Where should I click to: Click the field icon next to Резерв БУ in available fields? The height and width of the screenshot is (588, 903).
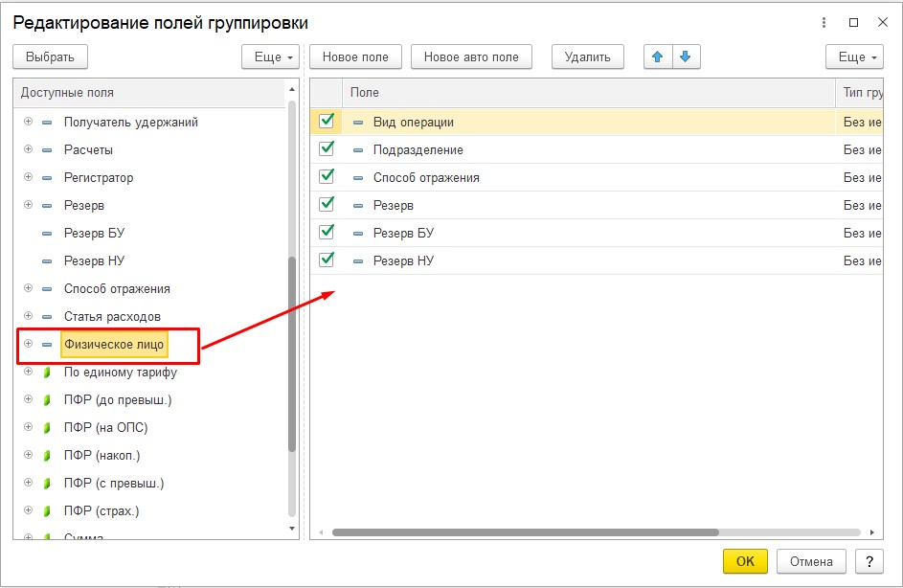tap(47, 234)
